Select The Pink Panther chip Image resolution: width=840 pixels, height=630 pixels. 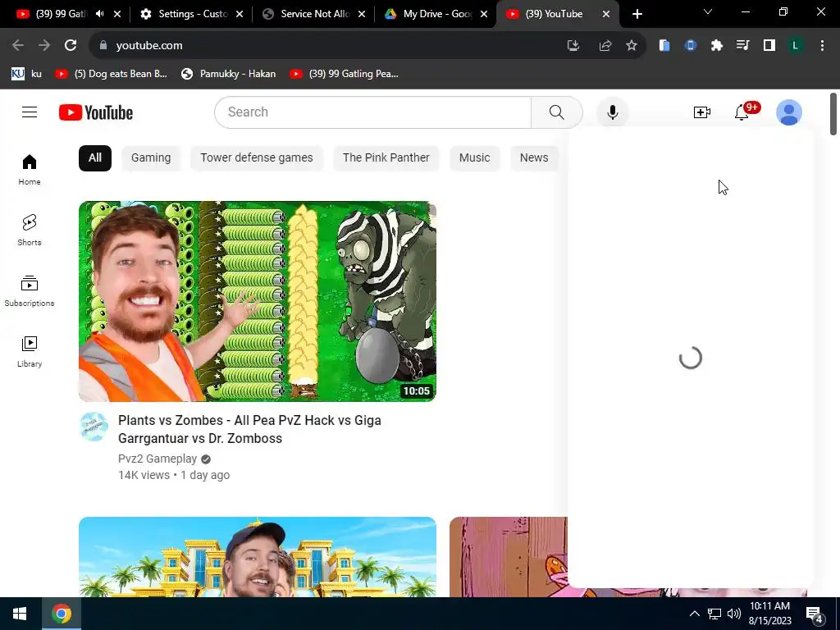click(x=386, y=158)
